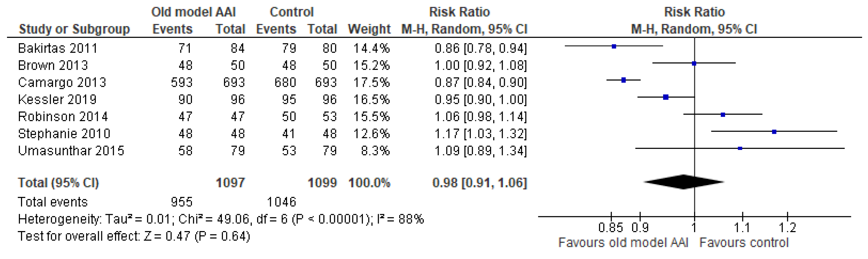
Task: Click the 1.2 tick label on the axis
Action: coord(787,228)
